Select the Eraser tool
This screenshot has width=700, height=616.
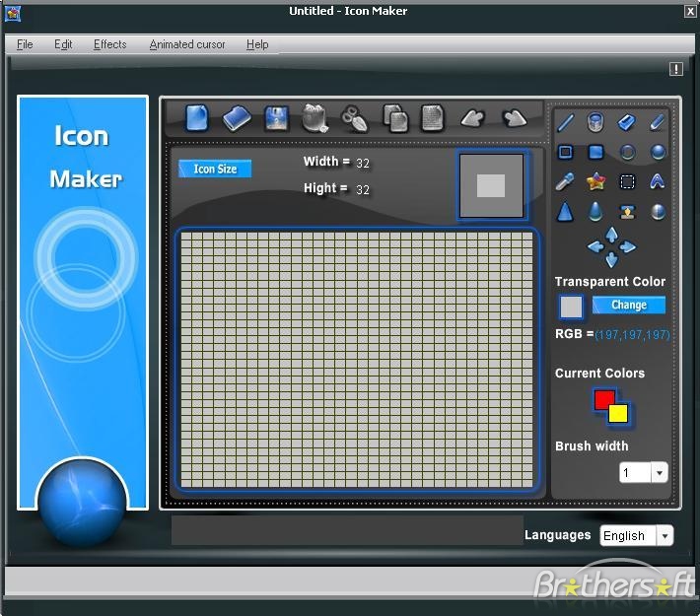point(626,122)
